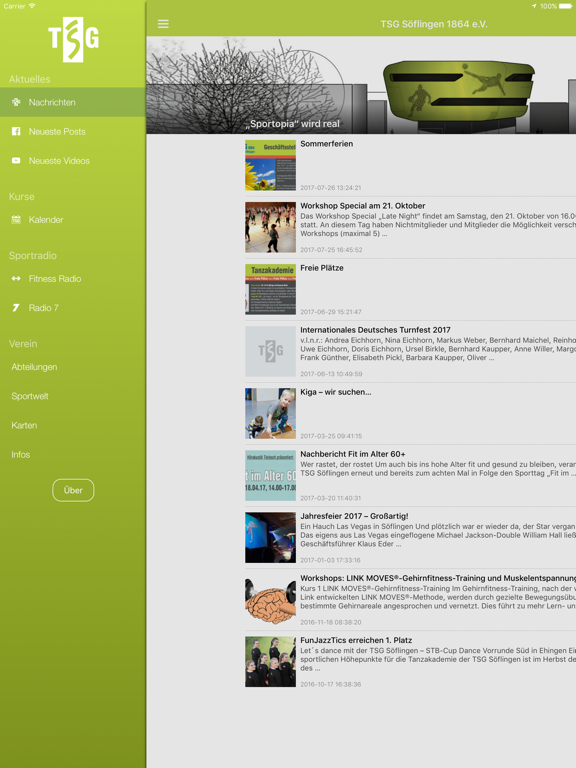
Task: Click the Sportradio section header
Action: pyautogui.click(x=33, y=255)
